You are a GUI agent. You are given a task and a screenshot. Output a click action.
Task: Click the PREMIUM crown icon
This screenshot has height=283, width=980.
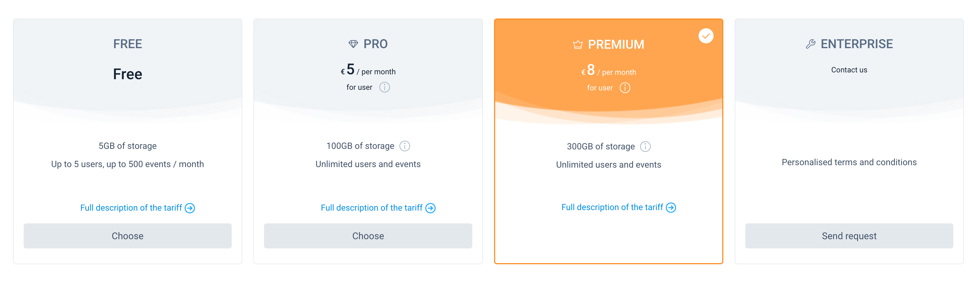[578, 45]
